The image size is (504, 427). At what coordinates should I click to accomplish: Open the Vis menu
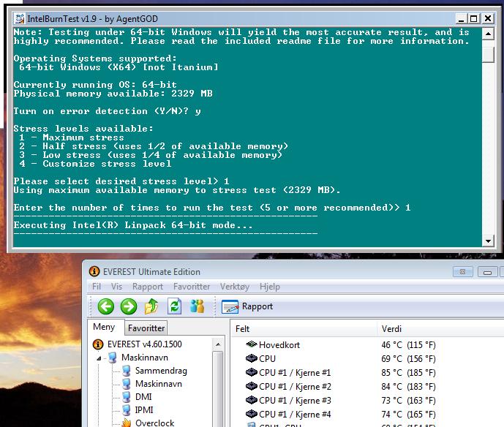pos(116,287)
